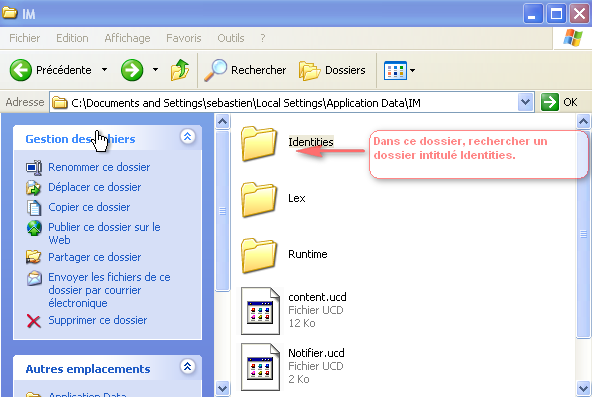Go back with the Précédente arrow icon

tap(20, 70)
